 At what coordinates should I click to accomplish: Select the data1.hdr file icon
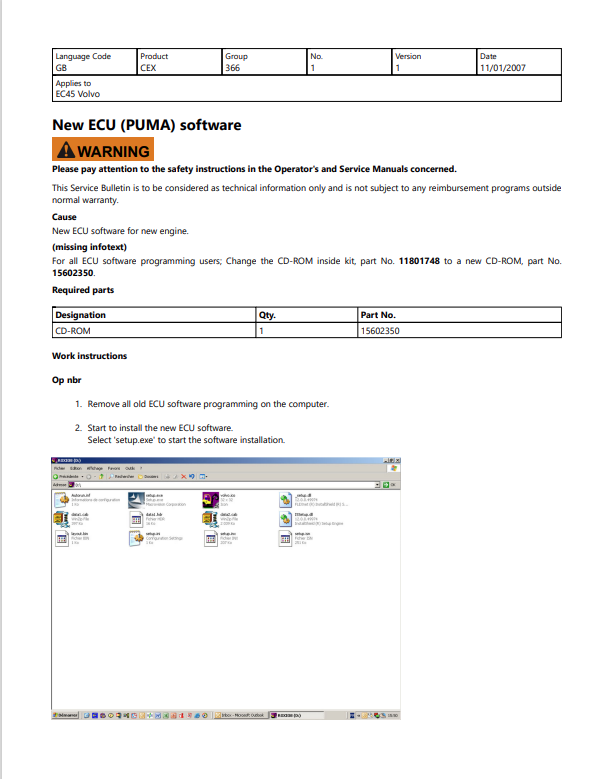[136, 519]
